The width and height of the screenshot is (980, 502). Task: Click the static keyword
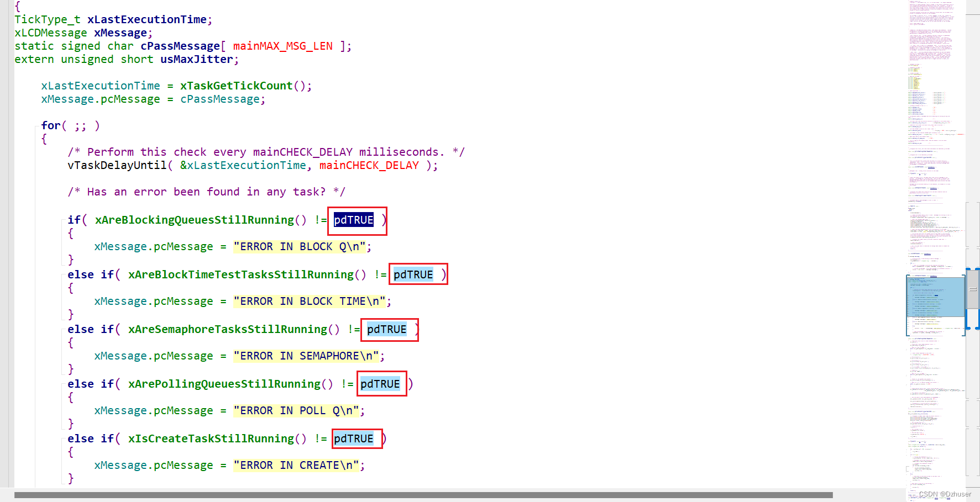click(x=34, y=46)
